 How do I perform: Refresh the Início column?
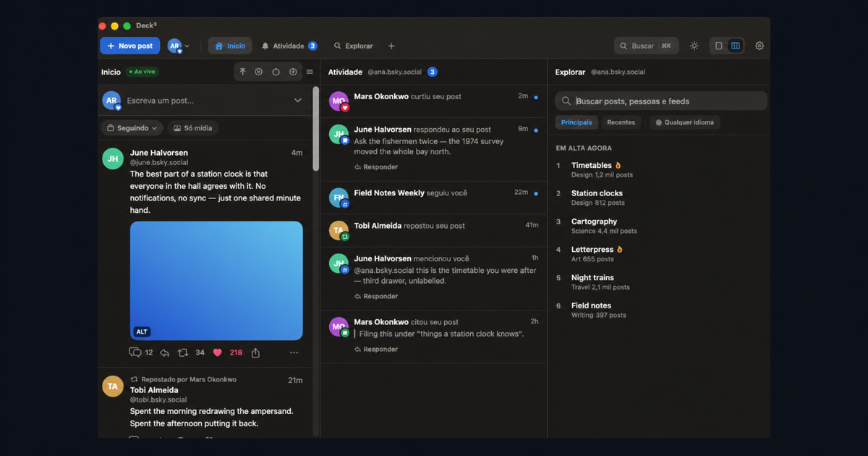(276, 72)
